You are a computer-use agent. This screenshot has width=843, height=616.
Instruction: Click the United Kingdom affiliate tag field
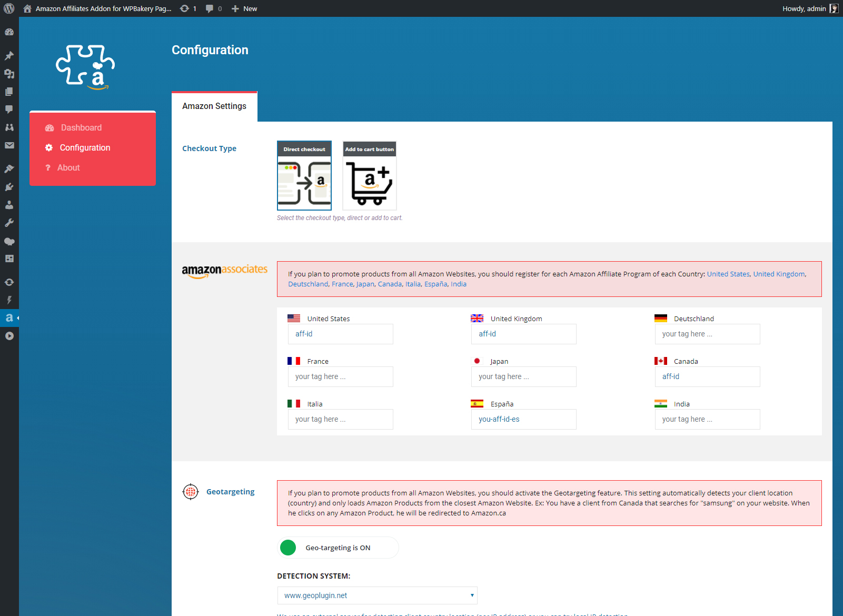pyautogui.click(x=524, y=334)
